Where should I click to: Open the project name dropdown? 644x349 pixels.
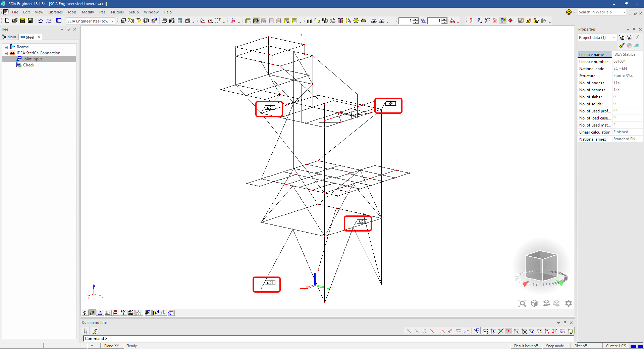click(112, 21)
